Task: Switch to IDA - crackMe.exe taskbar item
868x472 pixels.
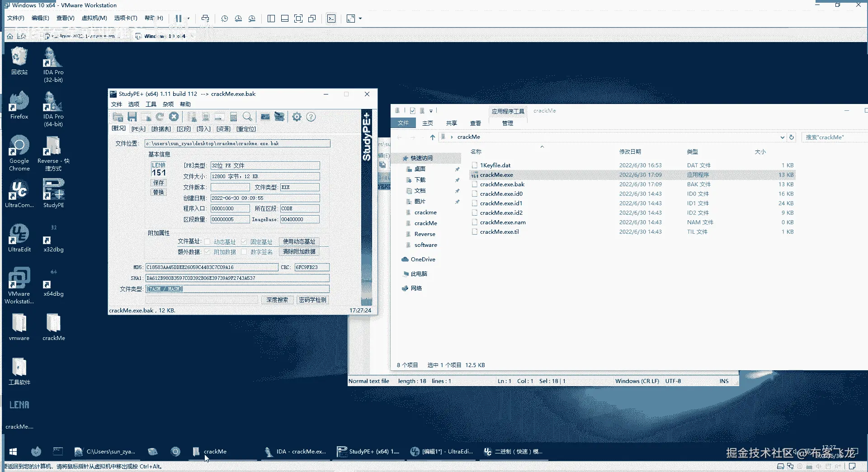Action: [x=296, y=452]
